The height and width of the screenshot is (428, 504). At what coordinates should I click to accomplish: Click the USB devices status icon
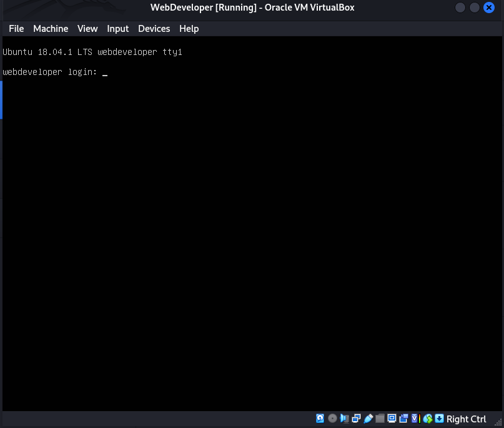367,418
